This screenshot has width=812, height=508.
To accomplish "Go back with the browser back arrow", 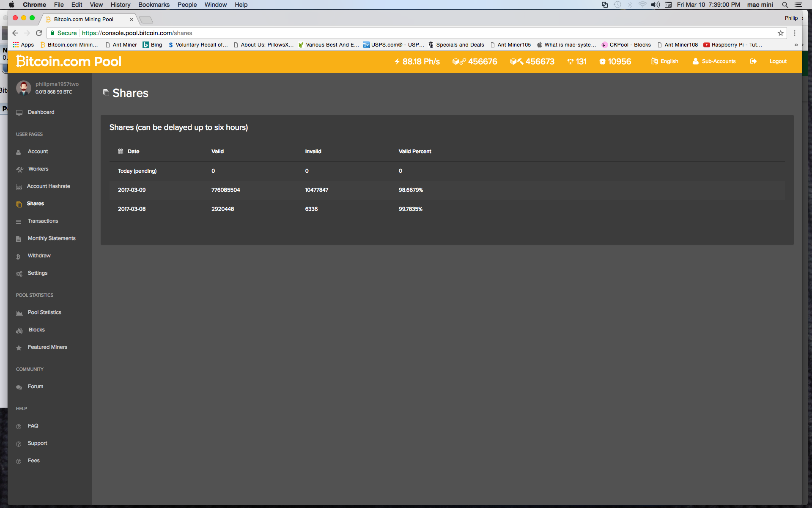I will coord(15,33).
